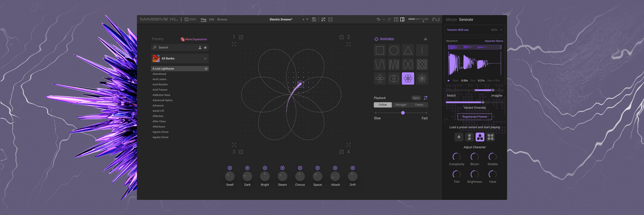Viewport: 644px width, 215px height.
Task: Click the dice icon beside corner 4
Action: (x=341, y=152)
